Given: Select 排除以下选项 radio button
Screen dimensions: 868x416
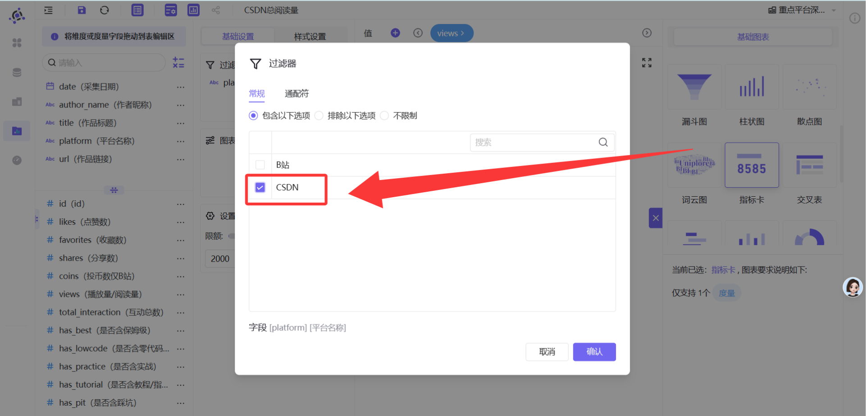Looking at the screenshot, I should pos(319,116).
